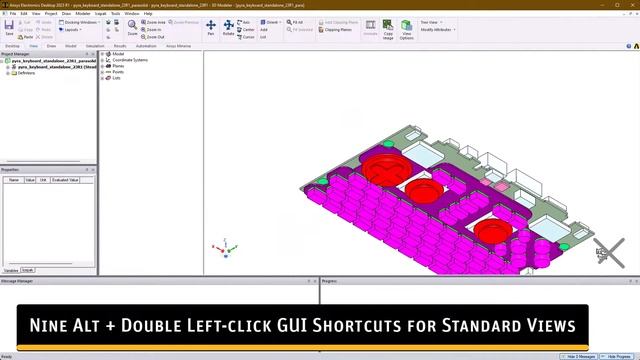Click the Zoom Out icon

coord(144,37)
